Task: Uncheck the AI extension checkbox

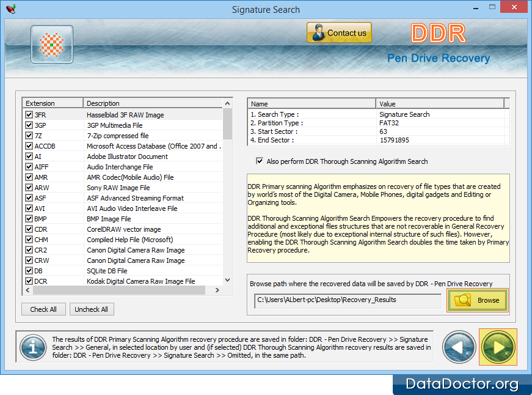Action: click(x=29, y=157)
